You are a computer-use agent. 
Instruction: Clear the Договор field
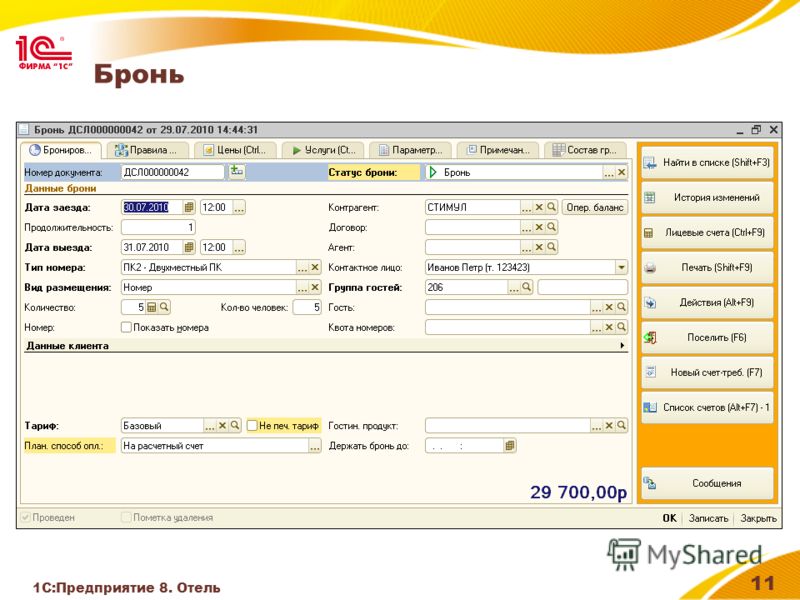pyautogui.click(x=539, y=228)
